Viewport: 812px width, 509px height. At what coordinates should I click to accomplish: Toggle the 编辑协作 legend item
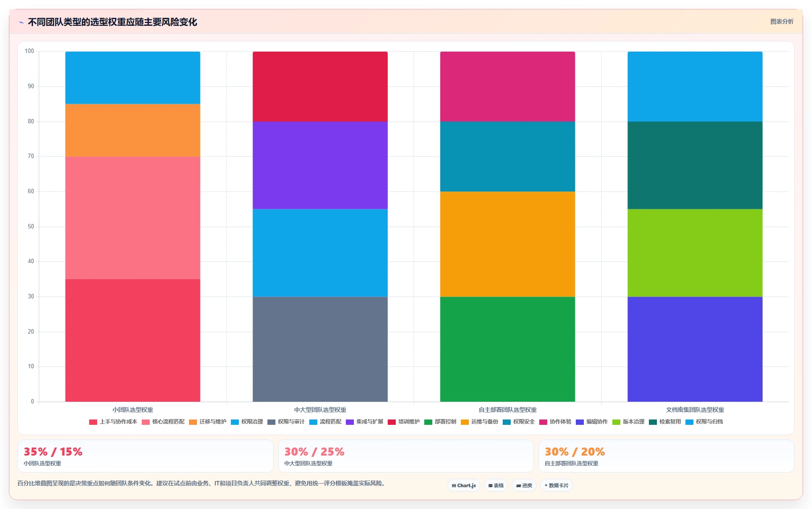click(592, 422)
